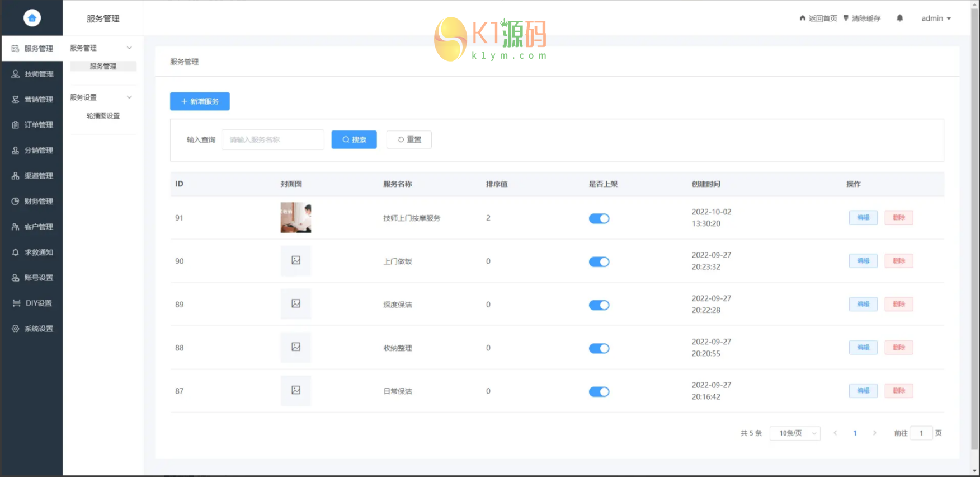Click the 营销管理 sidebar icon
The image size is (980, 477).
15,100
